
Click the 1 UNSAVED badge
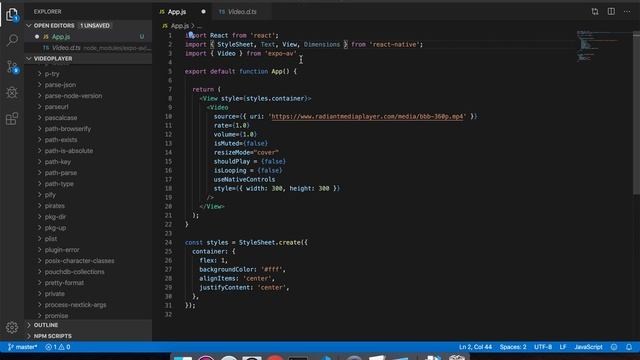pyautogui.click(x=95, y=25)
